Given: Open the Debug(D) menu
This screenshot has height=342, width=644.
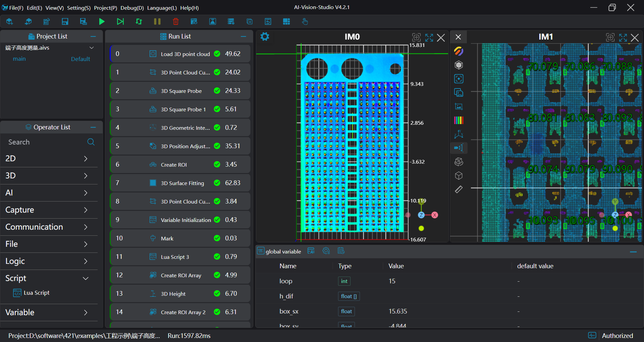Looking at the screenshot, I should 132,8.
